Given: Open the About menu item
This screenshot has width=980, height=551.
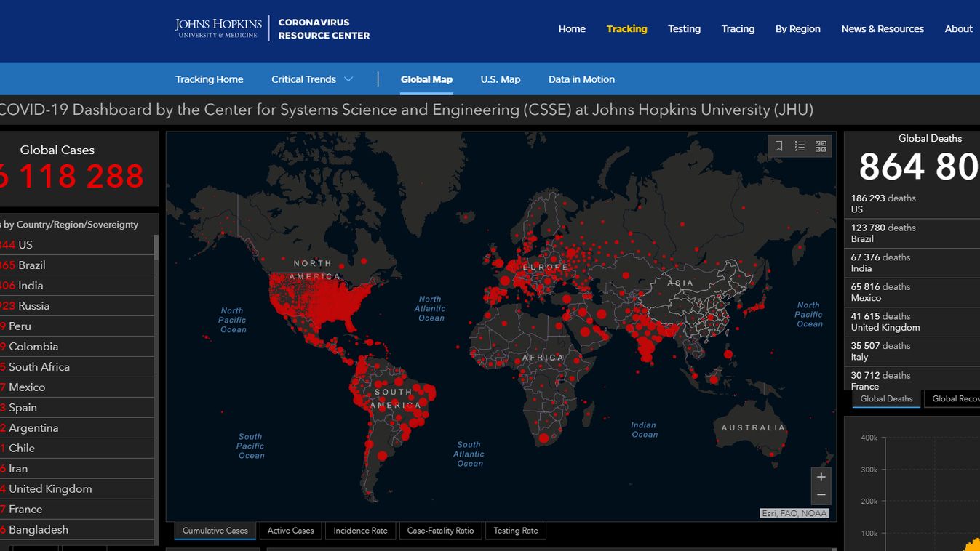Looking at the screenshot, I should 958,29.
